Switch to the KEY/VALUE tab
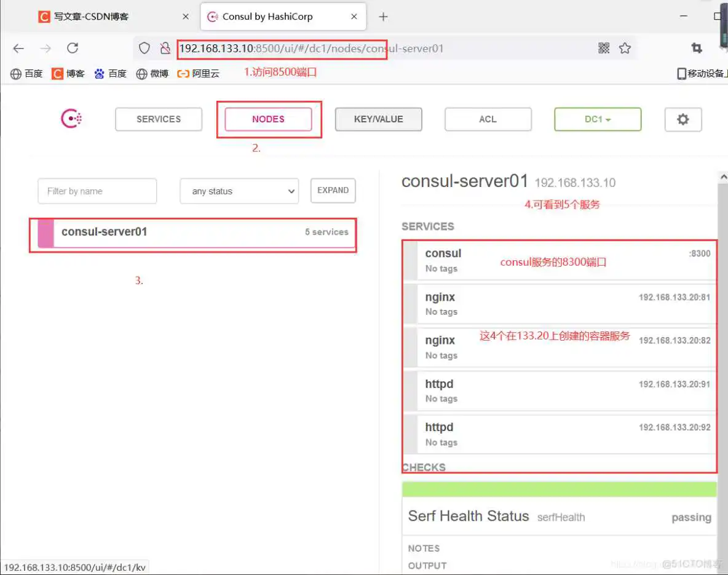This screenshot has width=728, height=575. tap(378, 119)
